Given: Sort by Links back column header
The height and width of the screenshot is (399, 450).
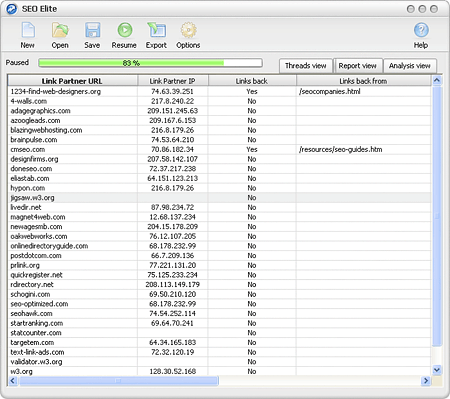Looking at the screenshot, I should coord(252,81).
